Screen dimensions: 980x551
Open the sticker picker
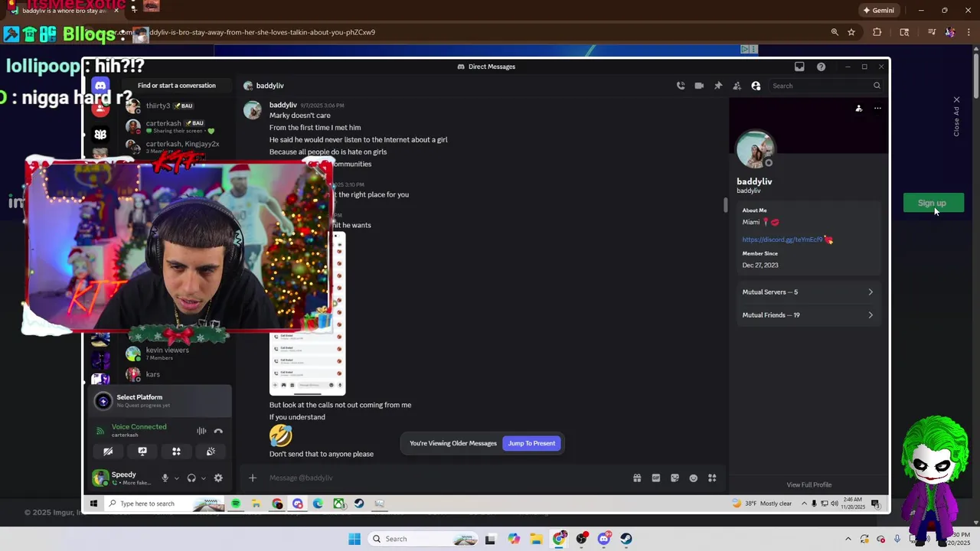[675, 478]
